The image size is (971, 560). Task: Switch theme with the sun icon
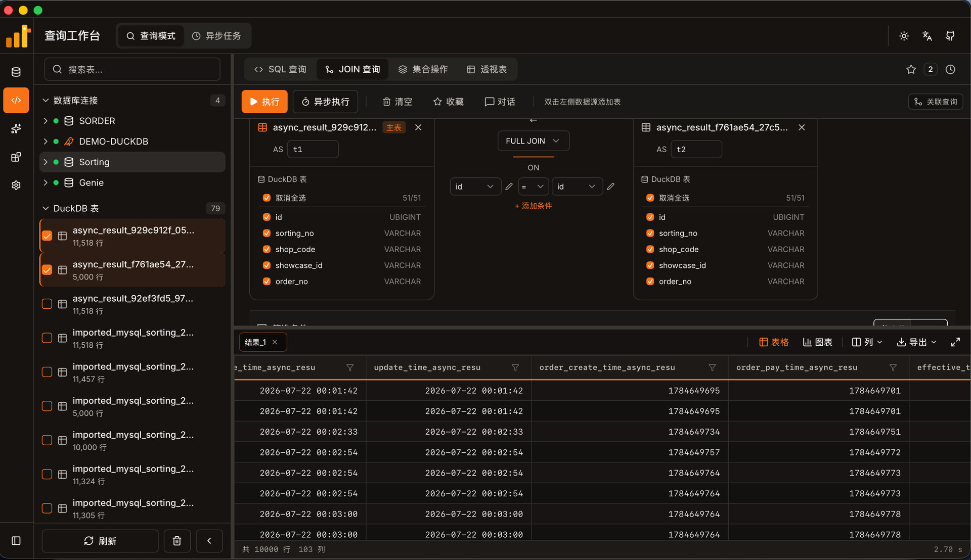(904, 36)
